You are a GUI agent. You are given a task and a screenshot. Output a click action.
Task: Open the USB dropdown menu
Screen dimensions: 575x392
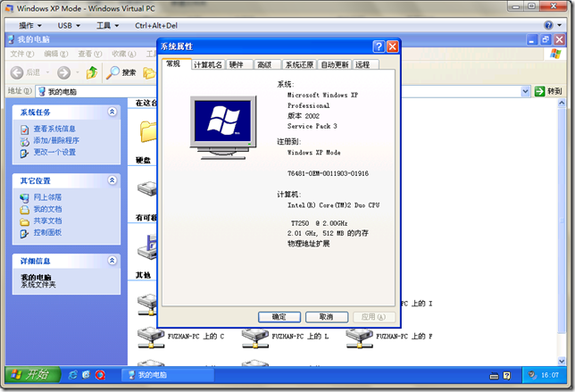[69, 26]
